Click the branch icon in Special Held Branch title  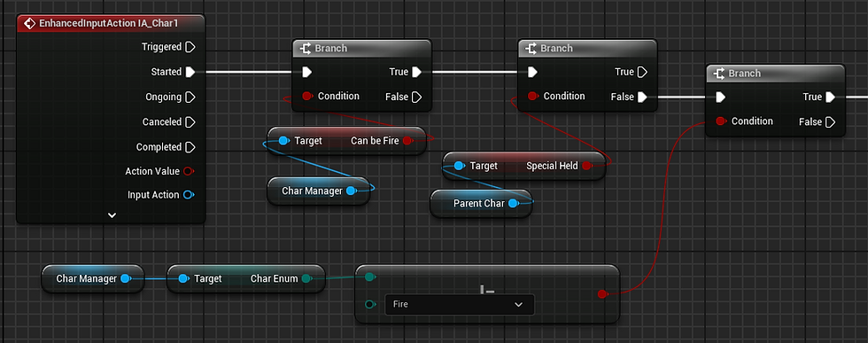[x=531, y=49]
